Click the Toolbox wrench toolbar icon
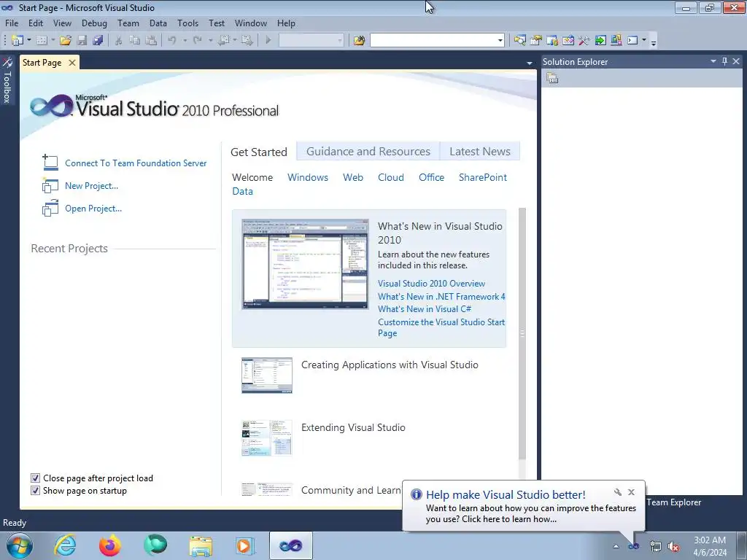 [584, 41]
